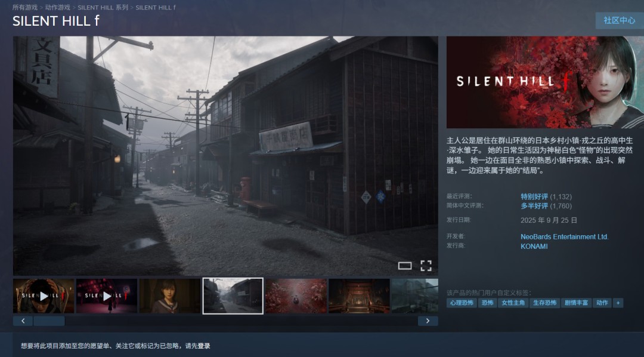Click the 所有游戏 breadcrumb link
Screen dimensions: 644x357
pyautogui.click(x=24, y=8)
